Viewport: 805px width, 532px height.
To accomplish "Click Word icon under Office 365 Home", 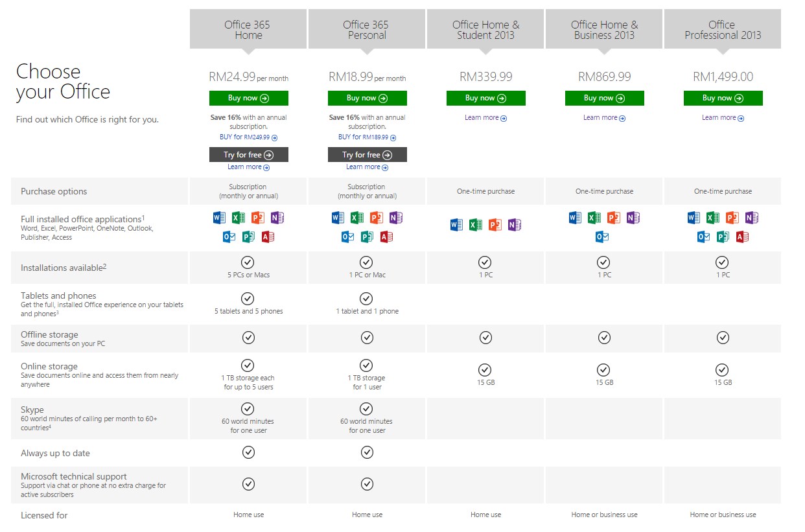I will pos(219,218).
